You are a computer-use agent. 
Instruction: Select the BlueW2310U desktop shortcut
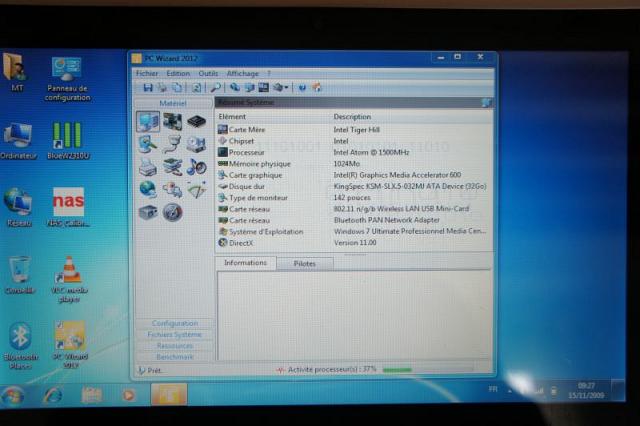(68, 141)
